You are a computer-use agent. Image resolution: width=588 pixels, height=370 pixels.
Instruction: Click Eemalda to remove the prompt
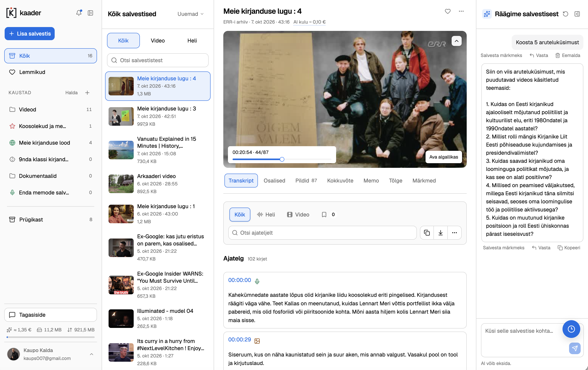pos(568,55)
